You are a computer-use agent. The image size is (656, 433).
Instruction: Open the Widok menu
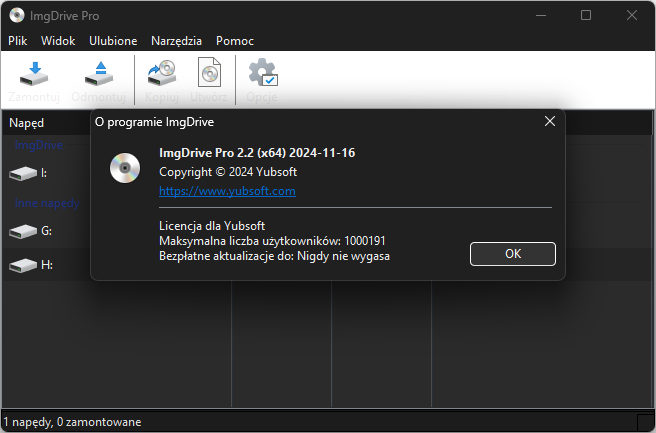[58, 41]
